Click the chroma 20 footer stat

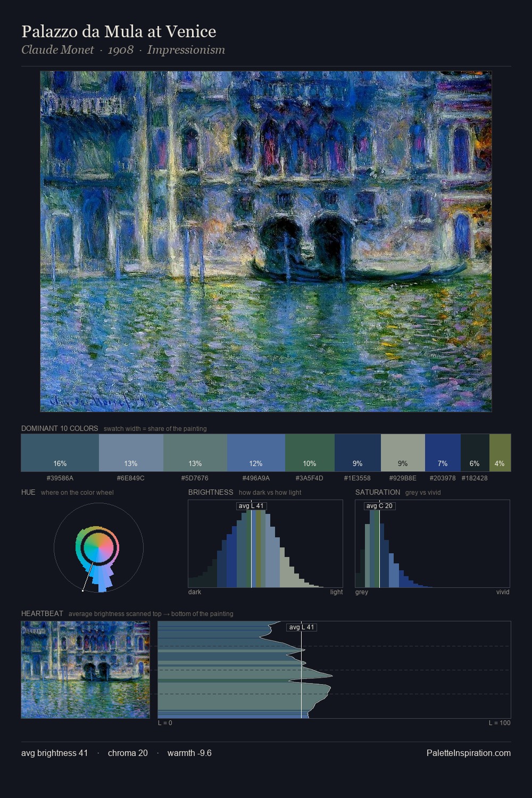coord(128,753)
